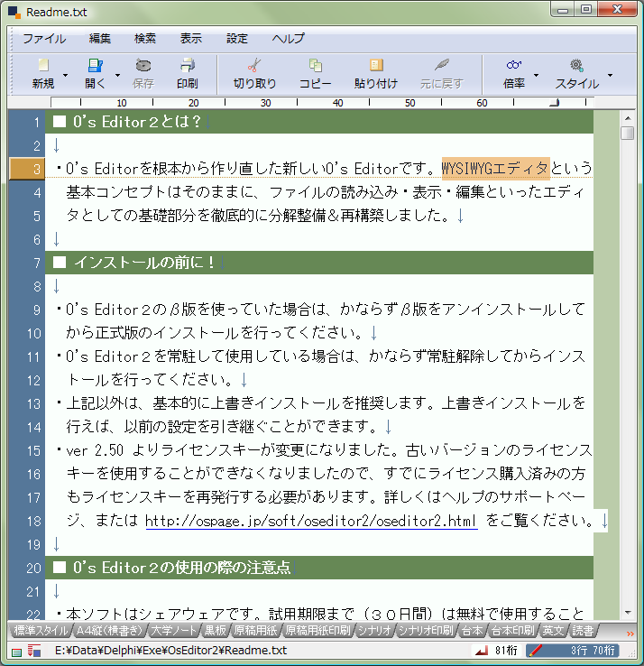
Task: Click the 貼り付け (Paste) toolbar icon
Action: [376, 65]
